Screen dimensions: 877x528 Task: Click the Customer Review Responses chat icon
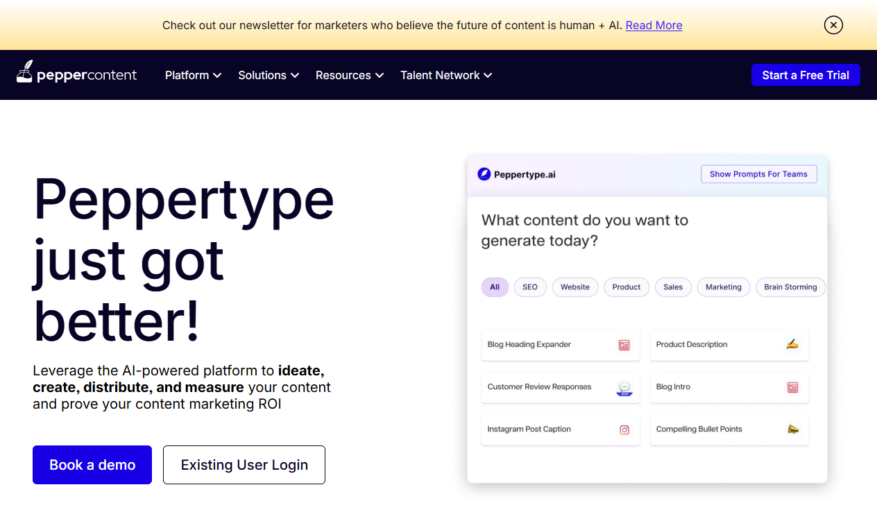[x=624, y=388]
